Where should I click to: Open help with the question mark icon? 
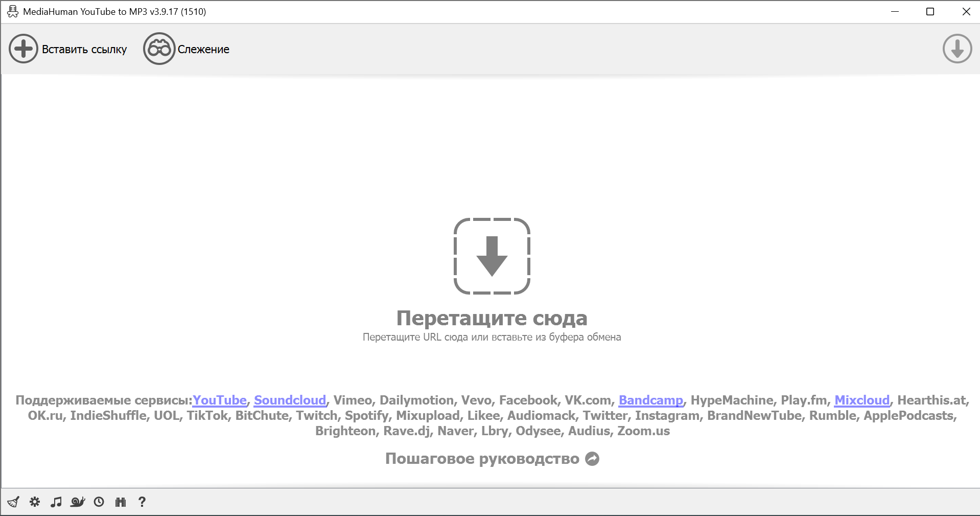142,502
